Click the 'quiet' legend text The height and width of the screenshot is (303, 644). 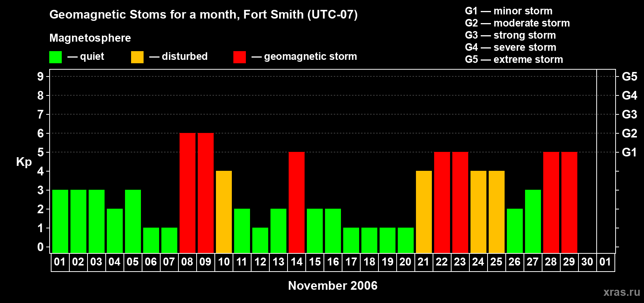coord(92,57)
